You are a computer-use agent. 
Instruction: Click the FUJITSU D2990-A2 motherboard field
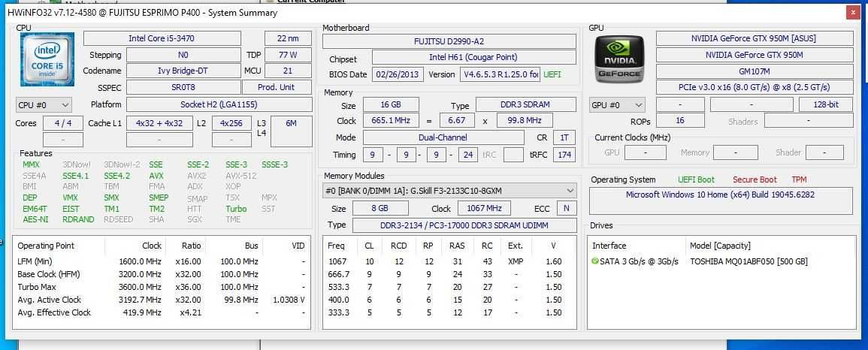click(x=449, y=41)
